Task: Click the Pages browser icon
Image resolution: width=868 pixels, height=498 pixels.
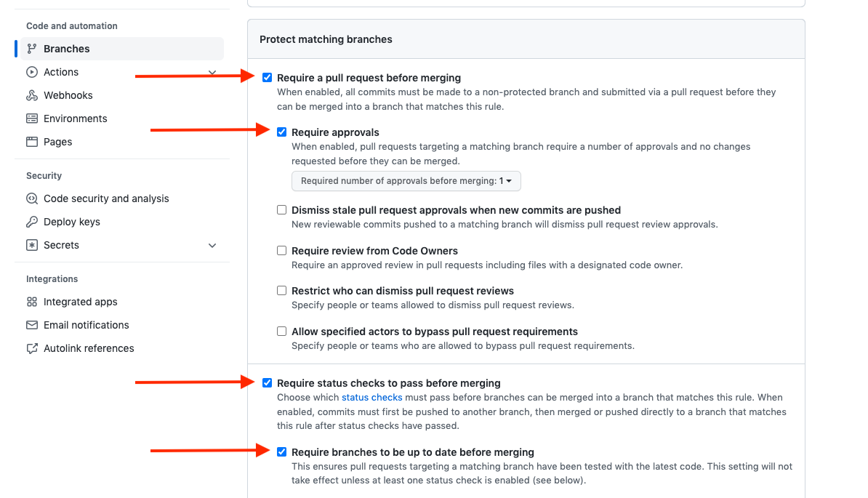Action: [x=32, y=142]
